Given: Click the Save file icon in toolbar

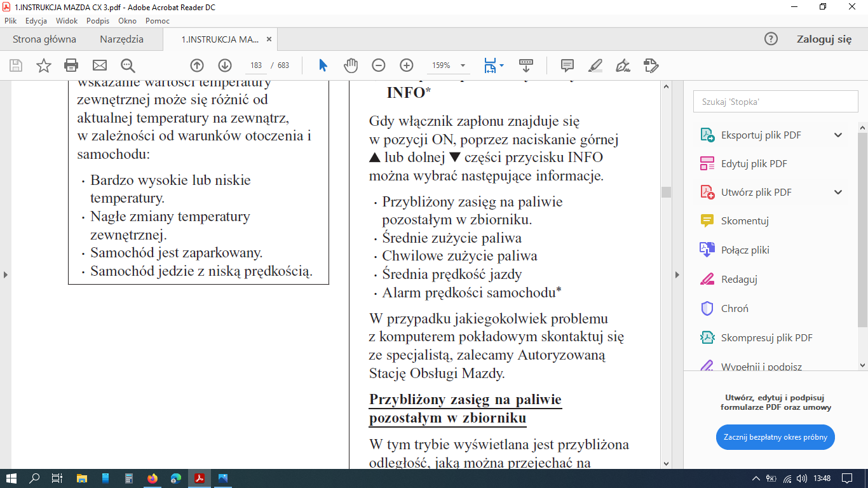Looking at the screenshot, I should click(16, 65).
